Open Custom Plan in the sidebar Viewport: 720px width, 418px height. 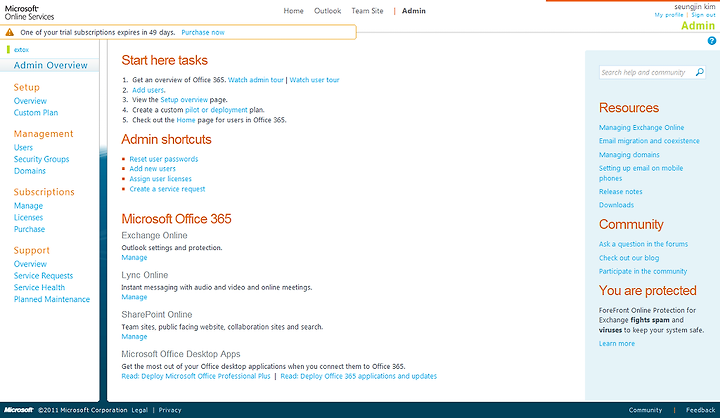36,113
